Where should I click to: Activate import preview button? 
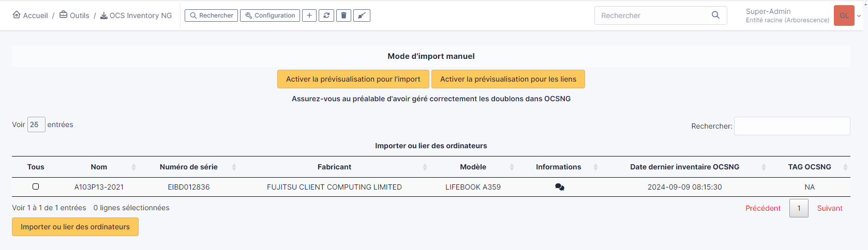(353, 79)
